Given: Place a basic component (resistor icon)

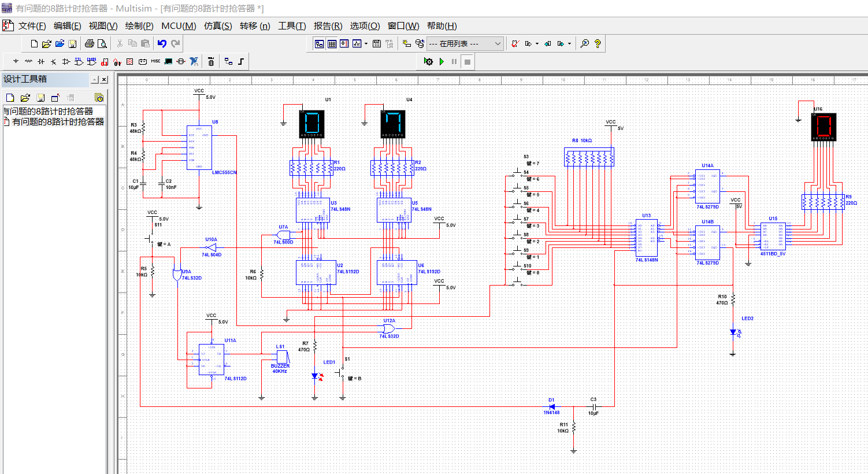Looking at the screenshot, I should point(28,61).
